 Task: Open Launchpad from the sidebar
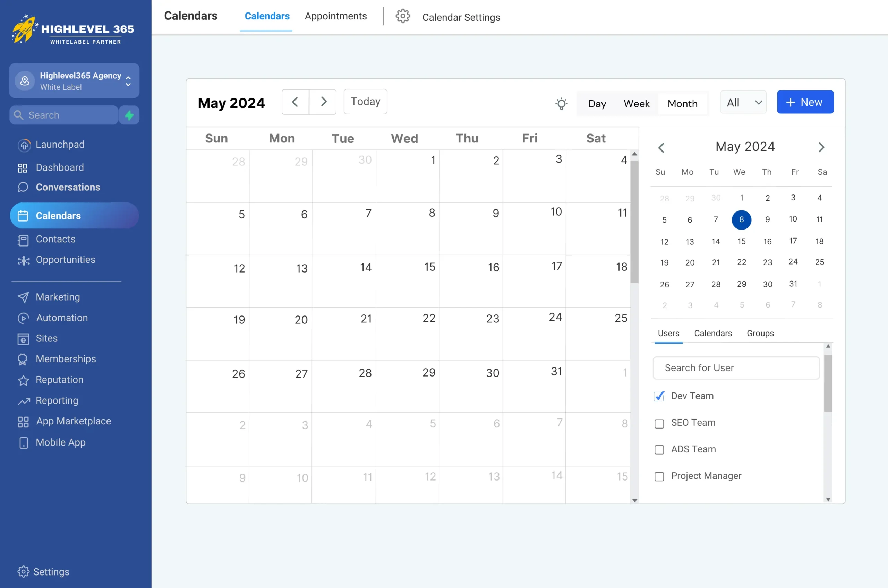[x=60, y=145]
